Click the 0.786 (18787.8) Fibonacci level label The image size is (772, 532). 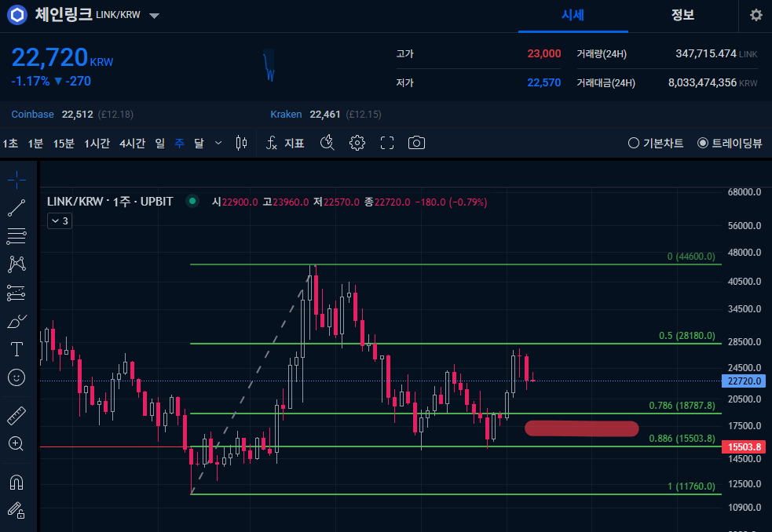682,406
